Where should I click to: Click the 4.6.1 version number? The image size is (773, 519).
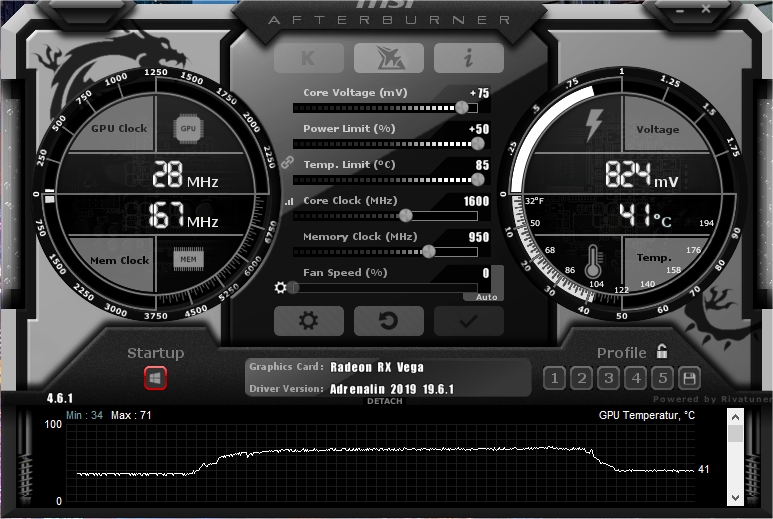pos(60,398)
